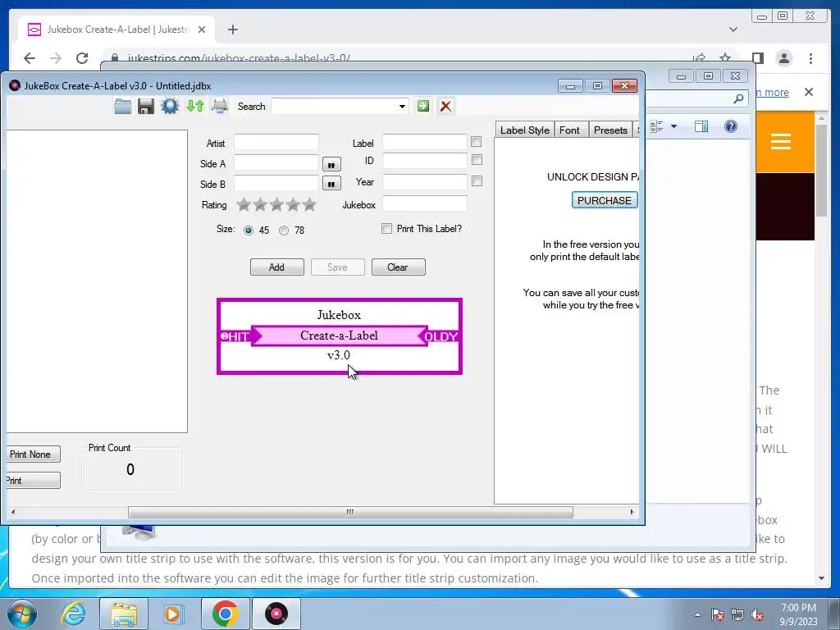
Task: Bookmark page with the star icon
Action: tap(725, 58)
